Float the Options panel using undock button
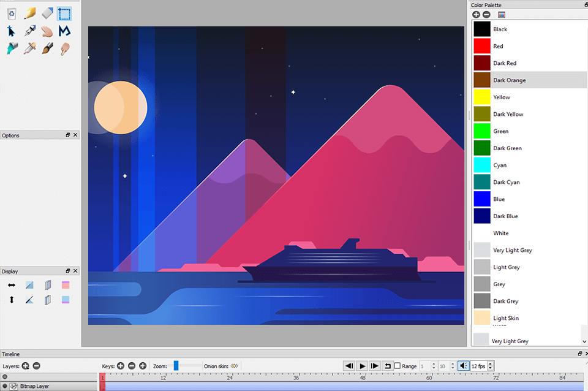Image resolution: width=588 pixels, height=391 pixels. pos(69,135)
